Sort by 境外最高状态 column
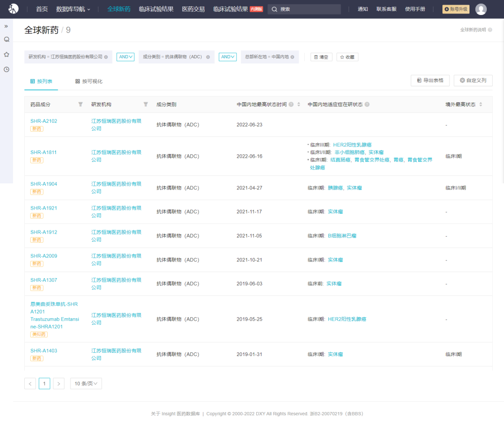 coord(481,104)
